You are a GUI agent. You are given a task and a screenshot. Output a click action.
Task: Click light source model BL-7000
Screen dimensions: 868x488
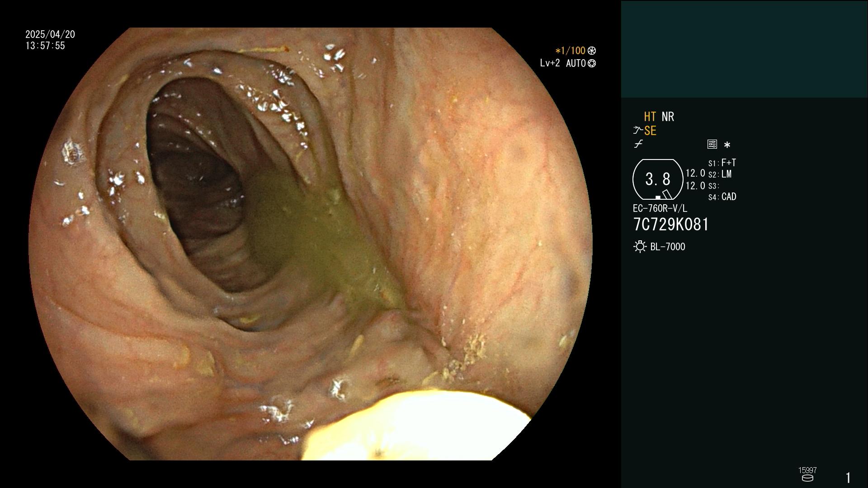(x=668, y=247)
